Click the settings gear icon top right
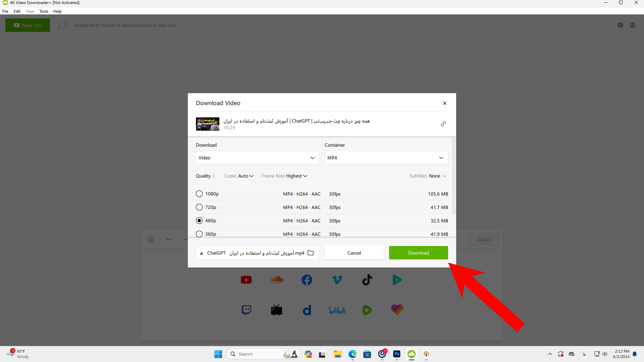 pyautogui.click(x=621, y=25)
